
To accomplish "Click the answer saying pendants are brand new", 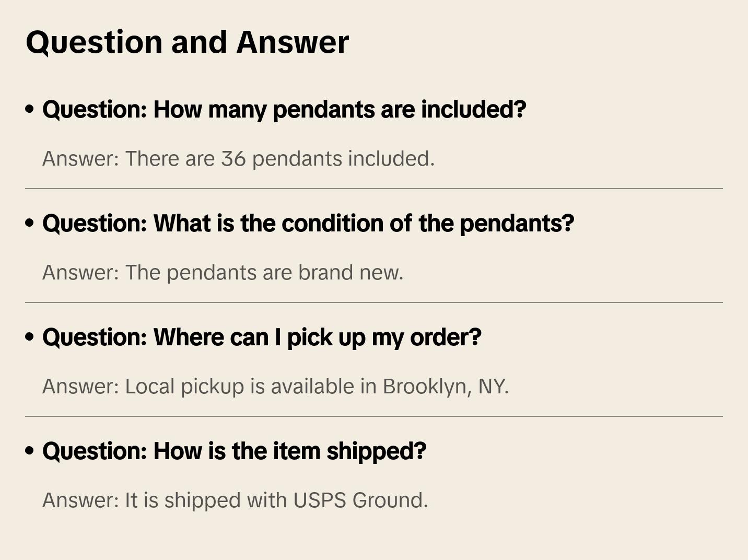I will 223,273.
